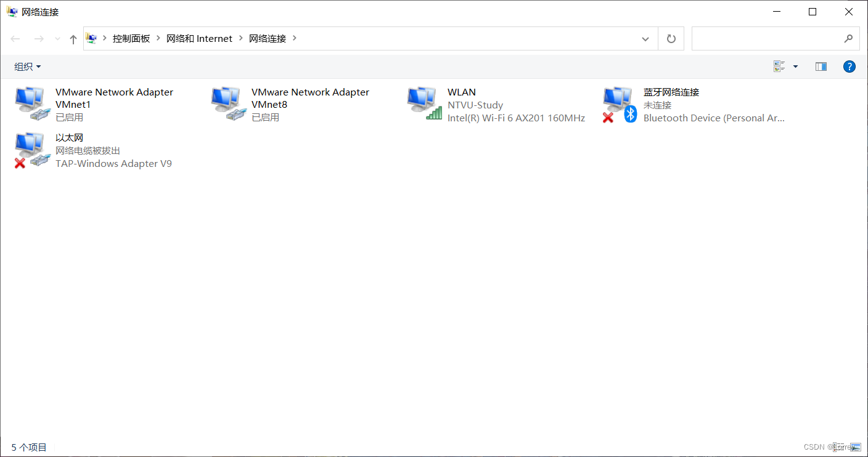Maximize the 网络连接 window
This screenshot has width=868, height=457.
pyautogui.click(x=813, y=12)
